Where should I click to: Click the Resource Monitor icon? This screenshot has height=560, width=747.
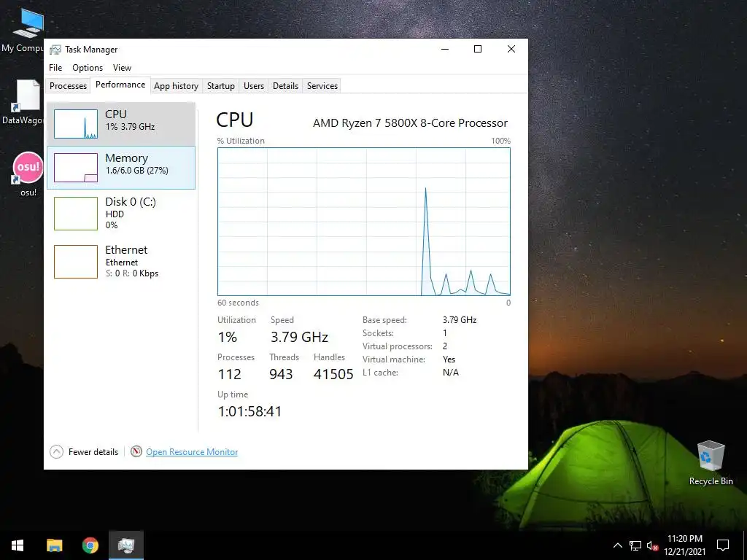(x=136, y=451)
